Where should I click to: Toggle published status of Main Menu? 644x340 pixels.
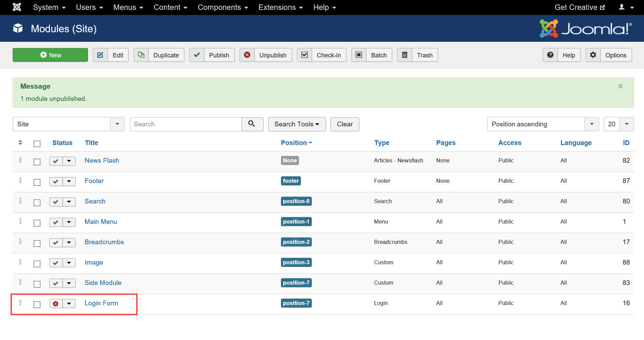[x=56, y=222]
